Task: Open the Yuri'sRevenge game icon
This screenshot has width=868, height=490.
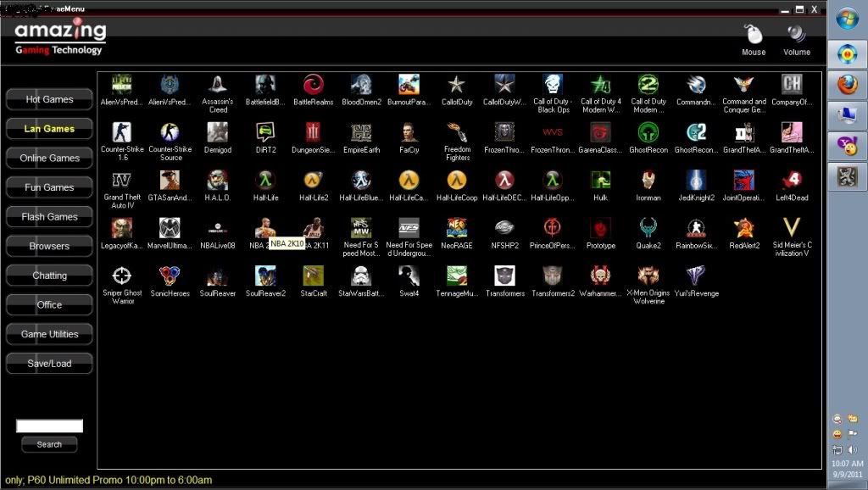Action: pyautogui.click(x=697, y=276)
